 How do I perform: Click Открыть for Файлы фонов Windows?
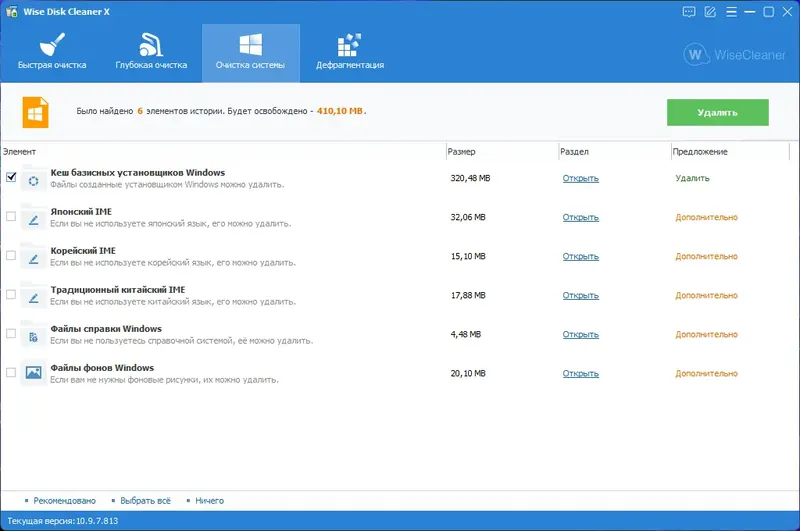pos(581,374)
